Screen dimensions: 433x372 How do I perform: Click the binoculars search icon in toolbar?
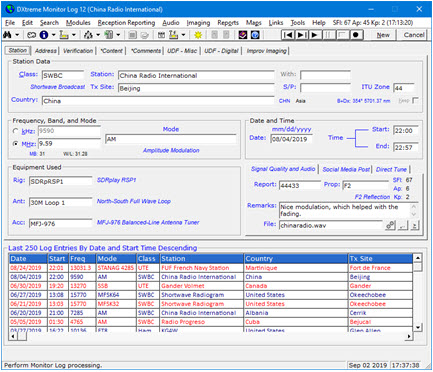tap(8, 35)
